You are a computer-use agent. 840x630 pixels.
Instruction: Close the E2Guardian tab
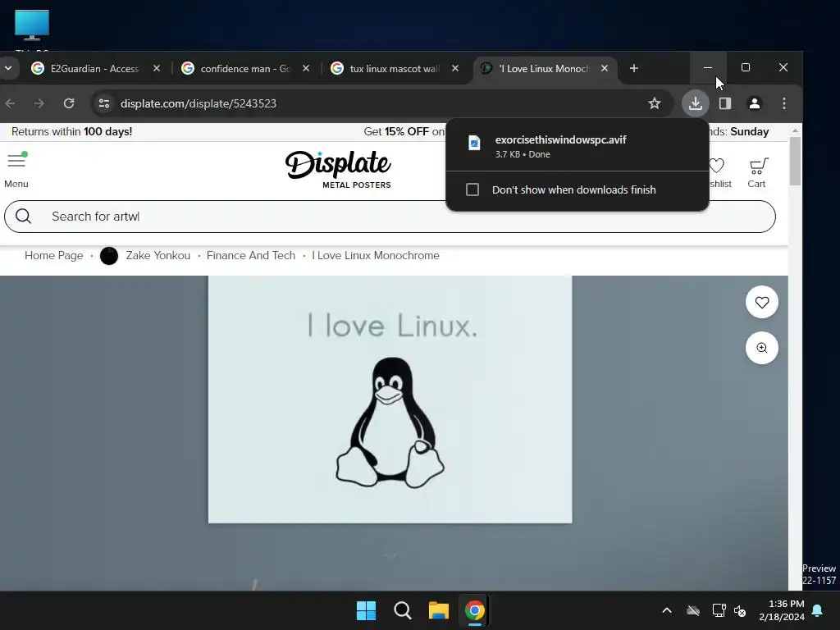pyautogui.click(x=157, y=69)
